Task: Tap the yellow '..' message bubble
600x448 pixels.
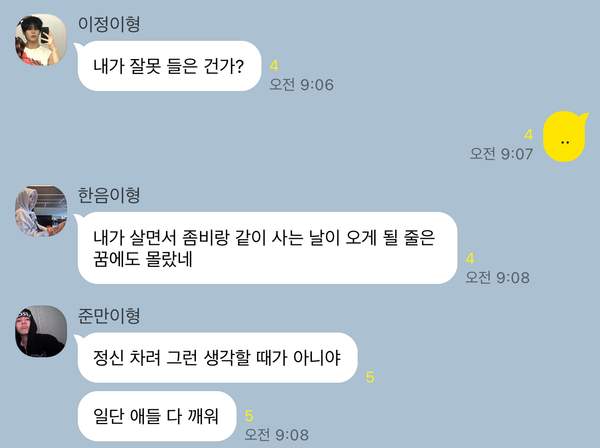Action: pos(566,137)
